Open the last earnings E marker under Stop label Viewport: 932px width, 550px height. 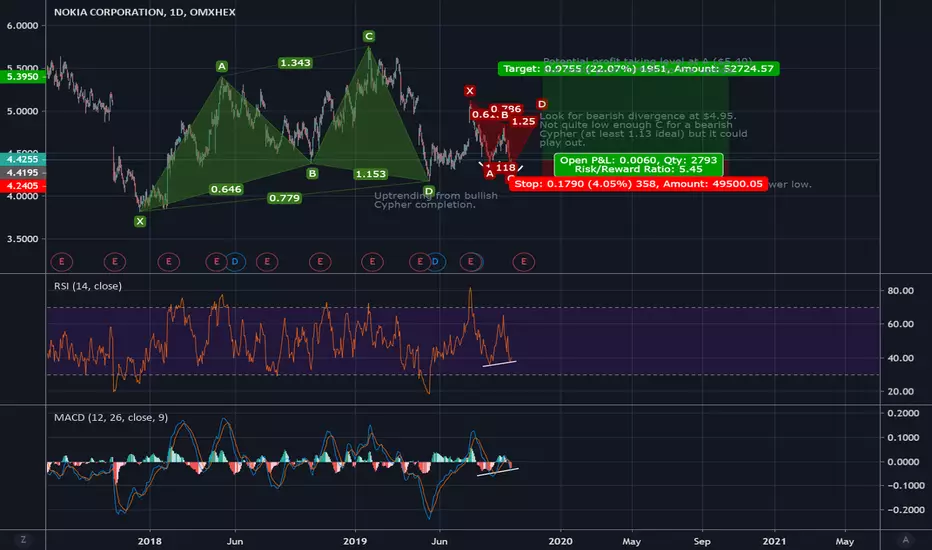point(524,262)
